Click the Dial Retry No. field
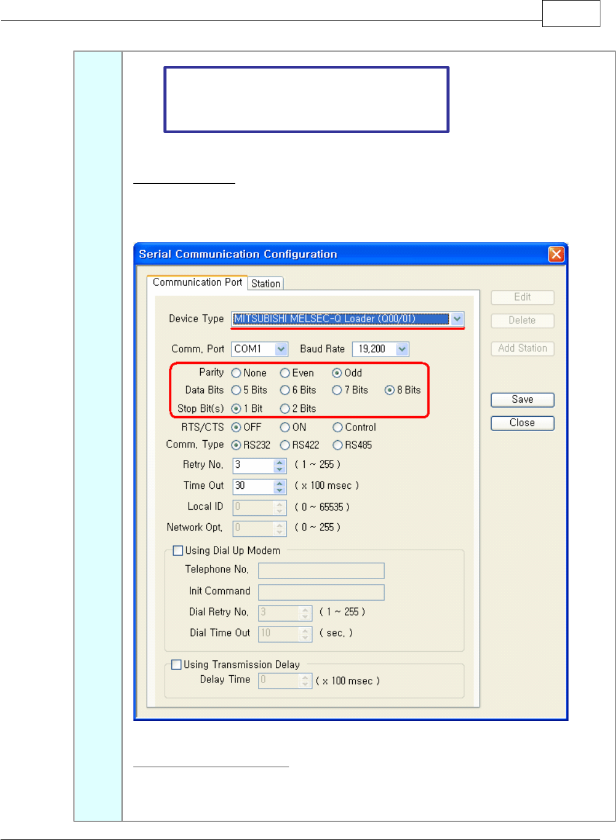The image size is (616, 840). click(x=285, y=613)
